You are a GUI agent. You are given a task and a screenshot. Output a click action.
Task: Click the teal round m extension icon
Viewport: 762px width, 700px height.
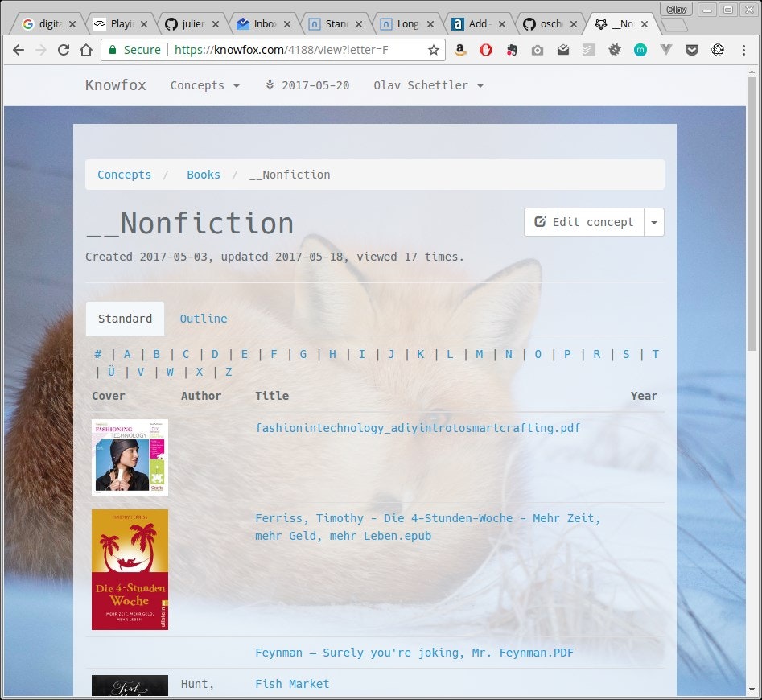640,50
